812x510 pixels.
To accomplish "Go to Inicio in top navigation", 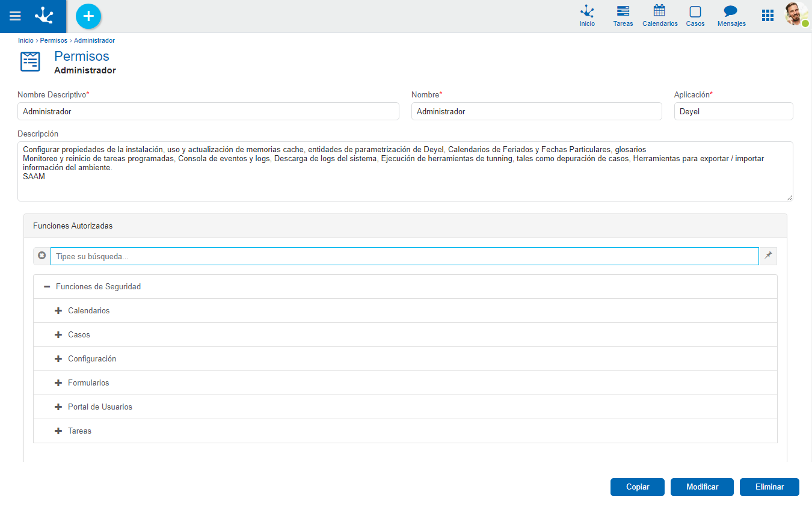I will (x=587, y=16).
